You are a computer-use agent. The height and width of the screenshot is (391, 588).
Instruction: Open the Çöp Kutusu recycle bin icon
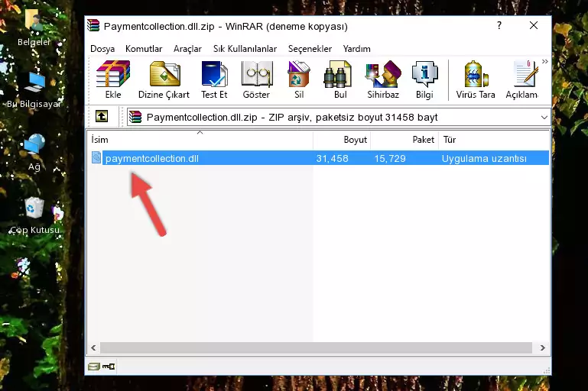pyautogui.click(x=34, y=216)
